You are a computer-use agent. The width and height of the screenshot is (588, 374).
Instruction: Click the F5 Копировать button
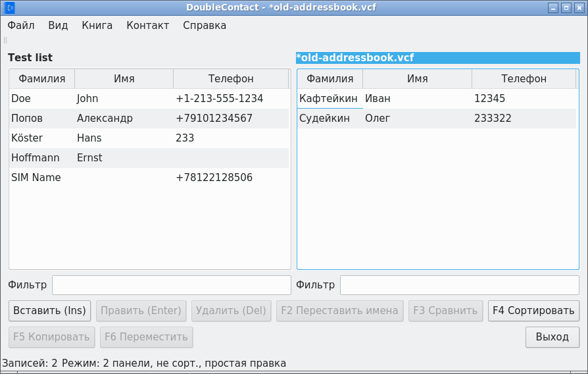[51, 337]
